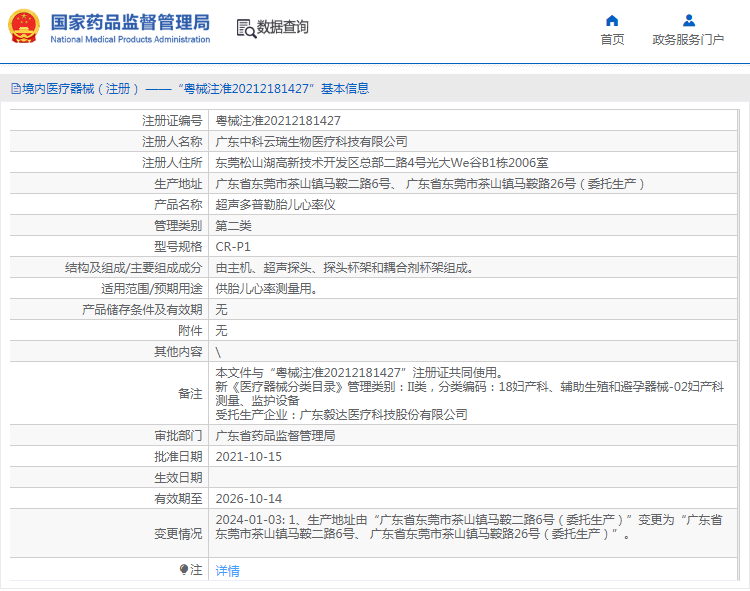Select the 注册人住所 address value
This screenshot has height=591, width=750.
[382, 163]
